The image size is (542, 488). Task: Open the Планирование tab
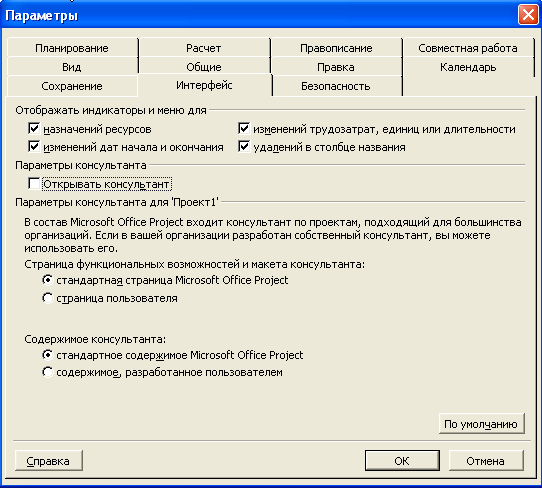pyautogui.click(x=72, y=48)
